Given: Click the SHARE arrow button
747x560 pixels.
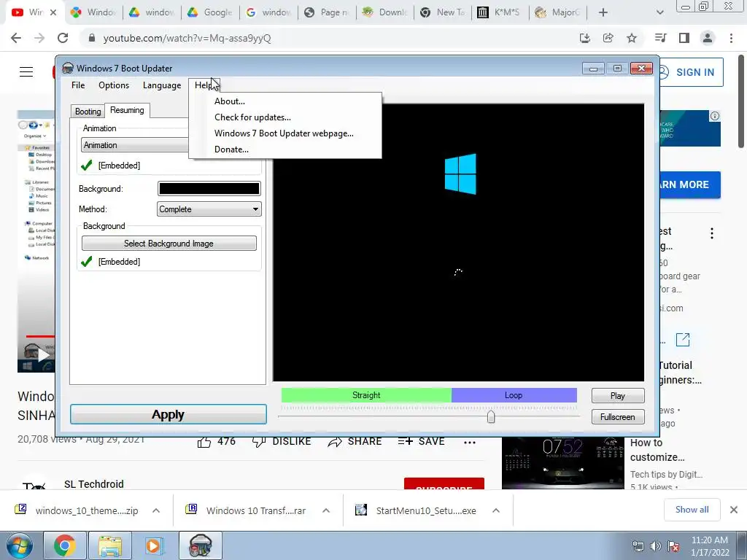Looking at the screenshot, I should point(355,442).
